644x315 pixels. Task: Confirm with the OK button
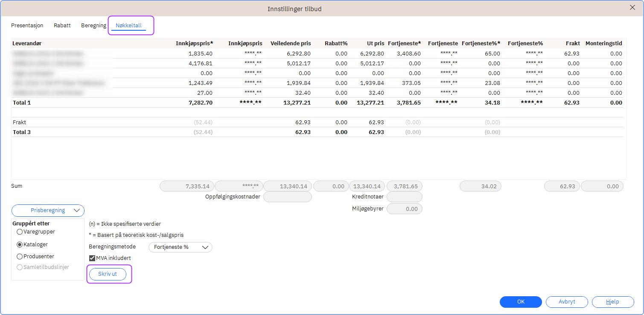click(521, 302)
